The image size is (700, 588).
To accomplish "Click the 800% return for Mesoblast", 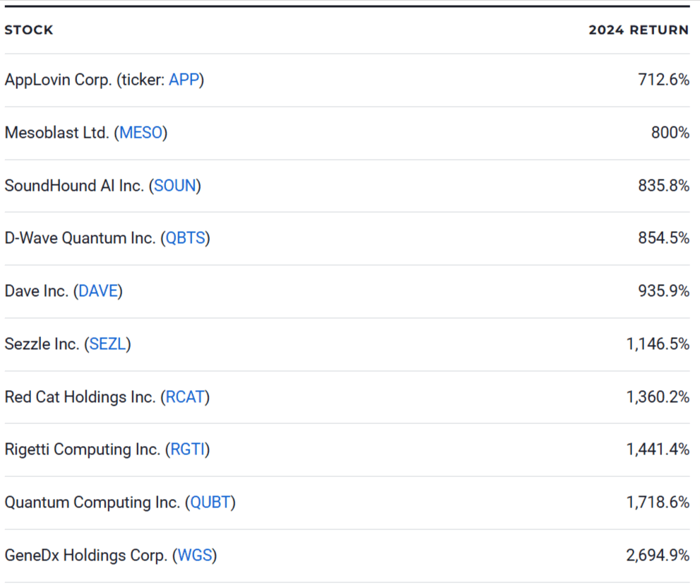I will coord(670,133).
